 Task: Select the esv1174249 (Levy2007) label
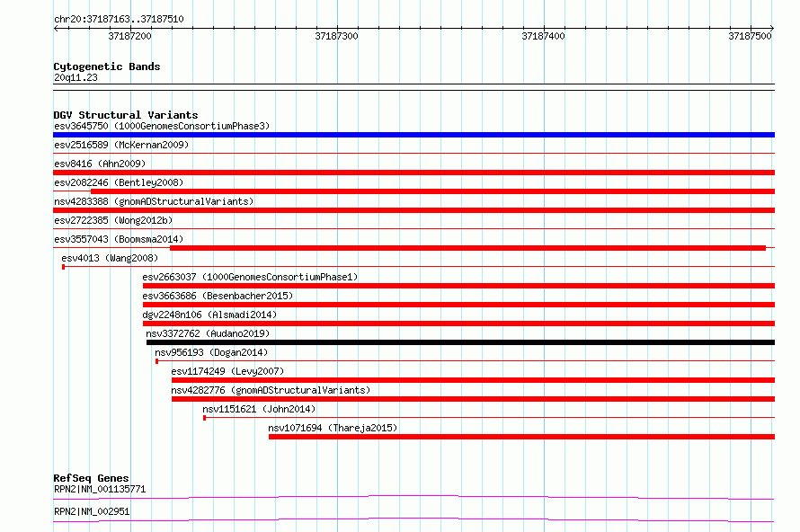coord(227,371)
